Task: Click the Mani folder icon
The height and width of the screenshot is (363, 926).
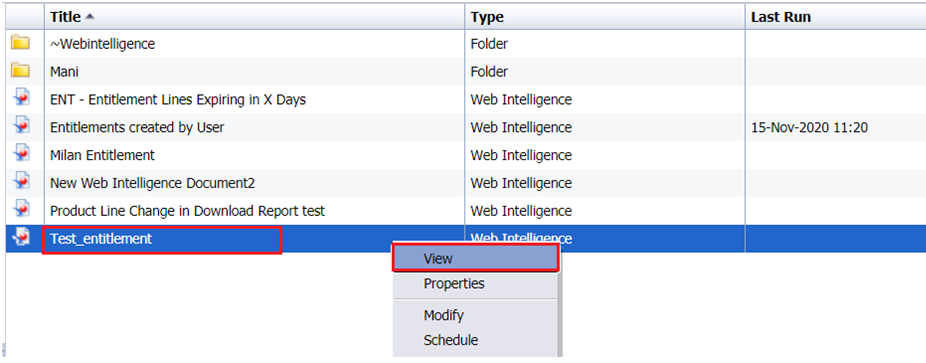Action: tap(21, 71)
